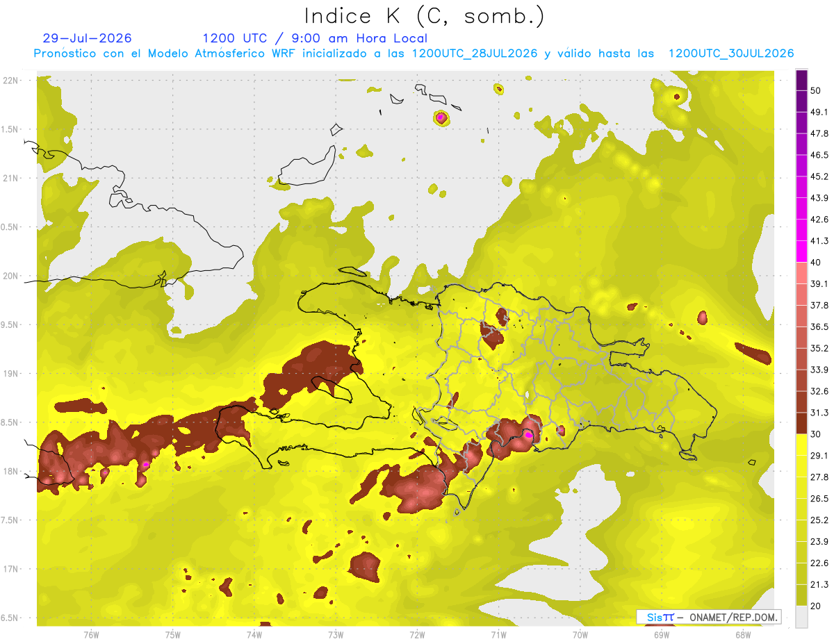
Task: Select the date text "29-Jul-2026"
Action: tap(87, 38)
